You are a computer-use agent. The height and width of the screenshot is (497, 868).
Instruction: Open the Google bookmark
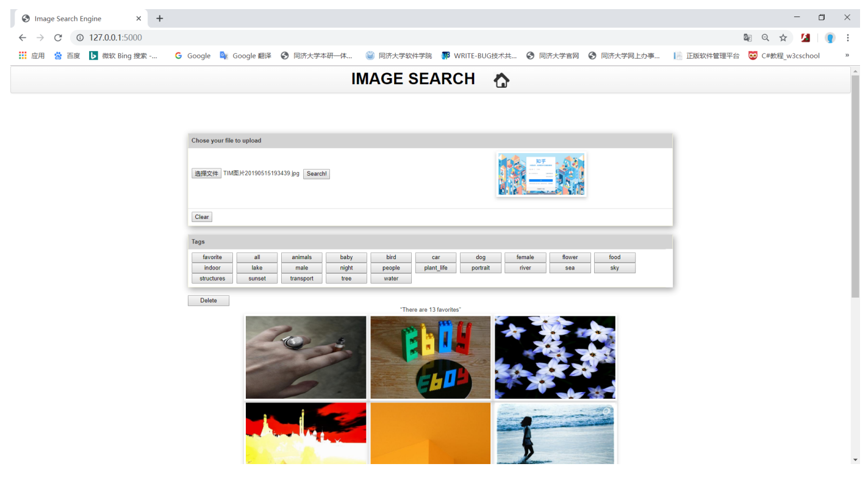pos(192,55)
